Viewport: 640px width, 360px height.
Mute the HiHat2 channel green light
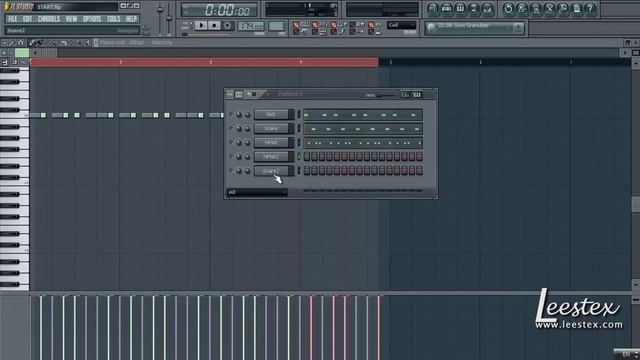click(231, 157)
